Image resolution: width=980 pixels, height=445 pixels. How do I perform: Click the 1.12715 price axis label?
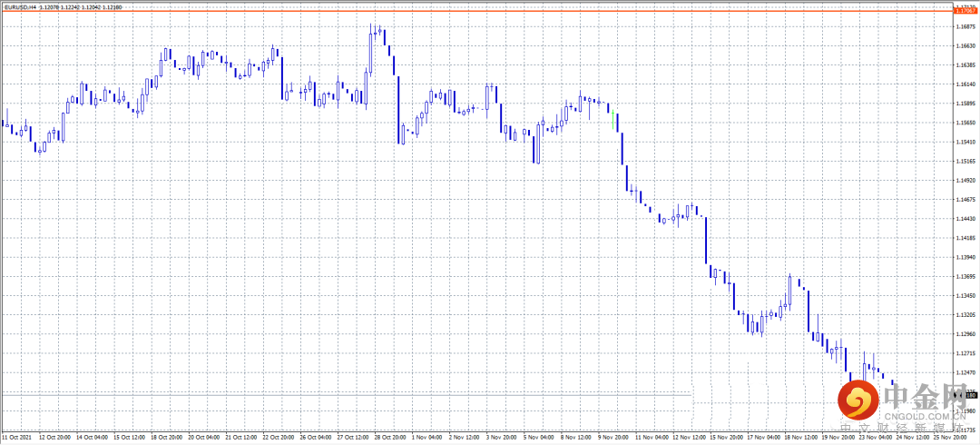click(x=967, y=353)
